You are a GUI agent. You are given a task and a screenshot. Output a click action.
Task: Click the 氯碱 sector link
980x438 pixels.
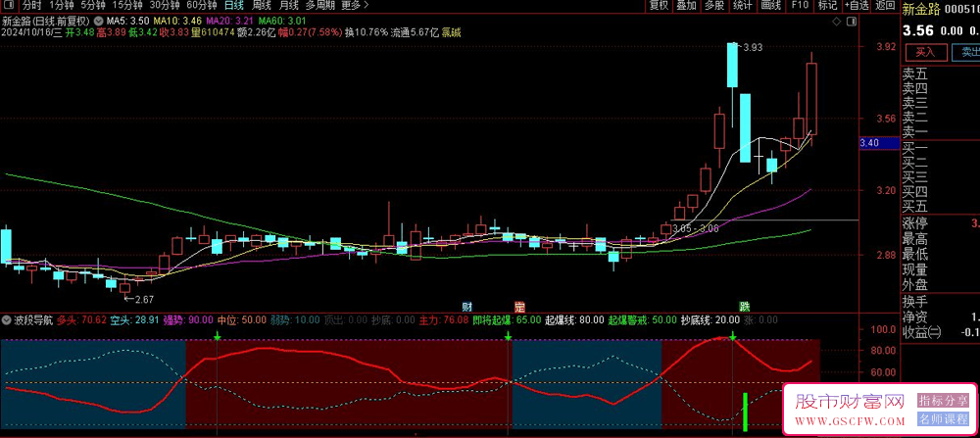tap(451, 32)
